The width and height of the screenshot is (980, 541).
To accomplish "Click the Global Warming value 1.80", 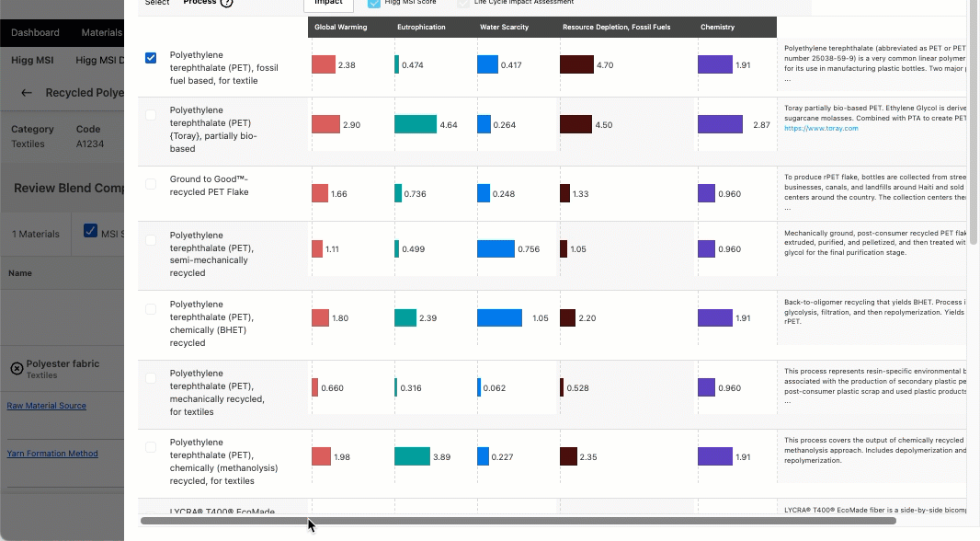I will point(340,317).
